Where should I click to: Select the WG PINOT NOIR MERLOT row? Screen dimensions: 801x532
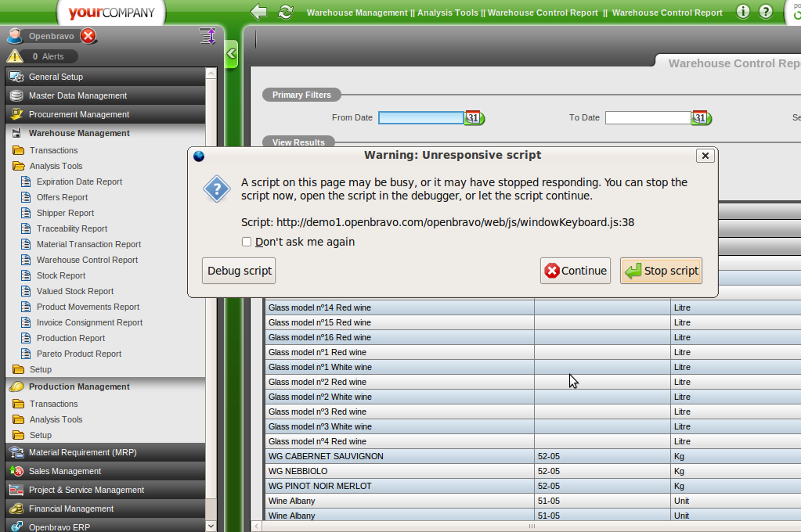click(x=532, y=486)
